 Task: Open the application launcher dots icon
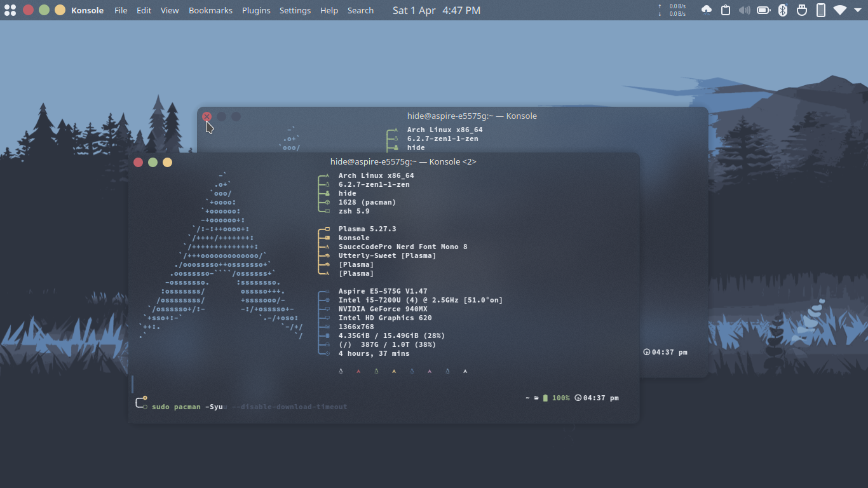coord(10,10)
